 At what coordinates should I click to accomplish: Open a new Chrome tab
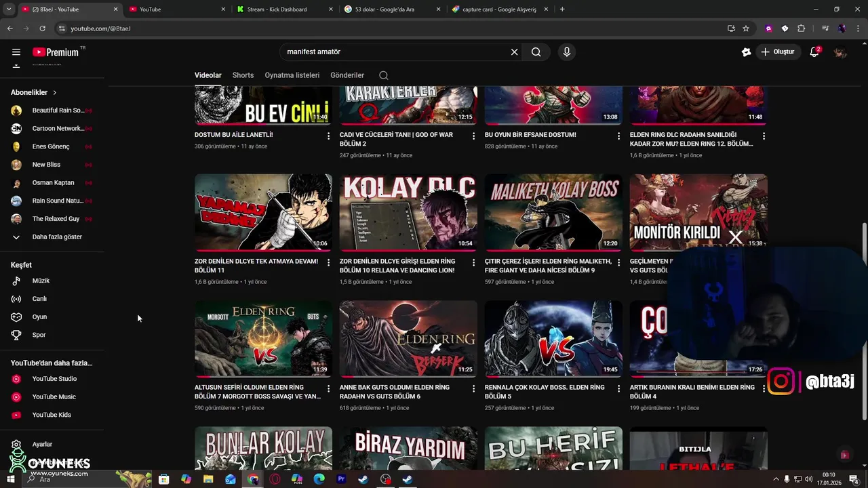coord(562,9)
